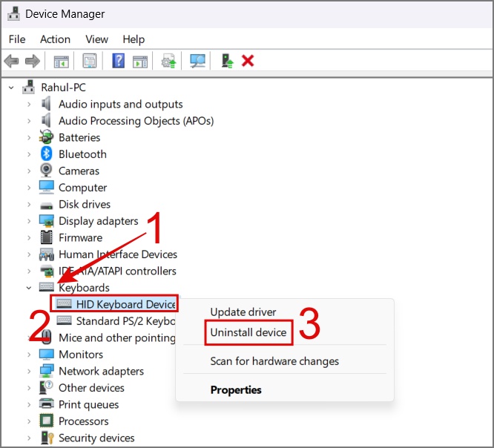Click the Human Interface Devices icon
The height and width of the screenshot is (448, 494).
(x=47, y=254)
